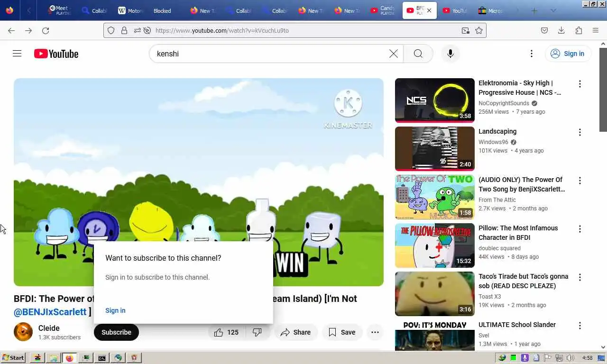Dislike the video
This screenshot has width=607, height=364.
coord(258,332)
